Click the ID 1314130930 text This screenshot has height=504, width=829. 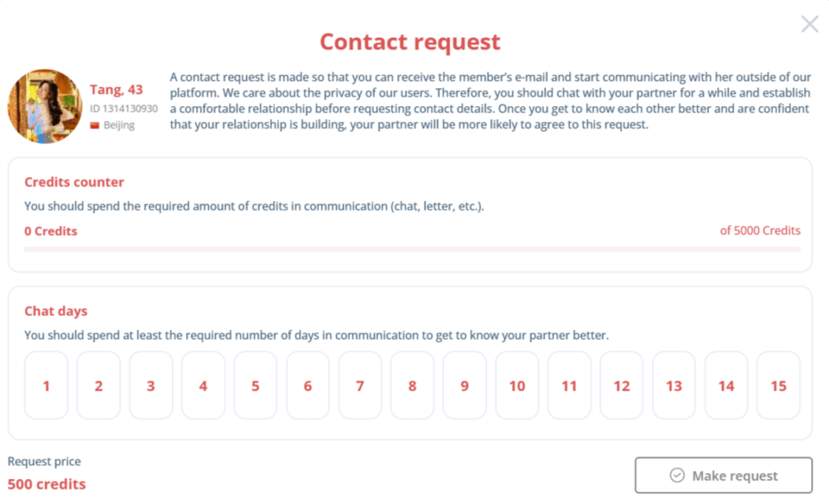(123, 108)
